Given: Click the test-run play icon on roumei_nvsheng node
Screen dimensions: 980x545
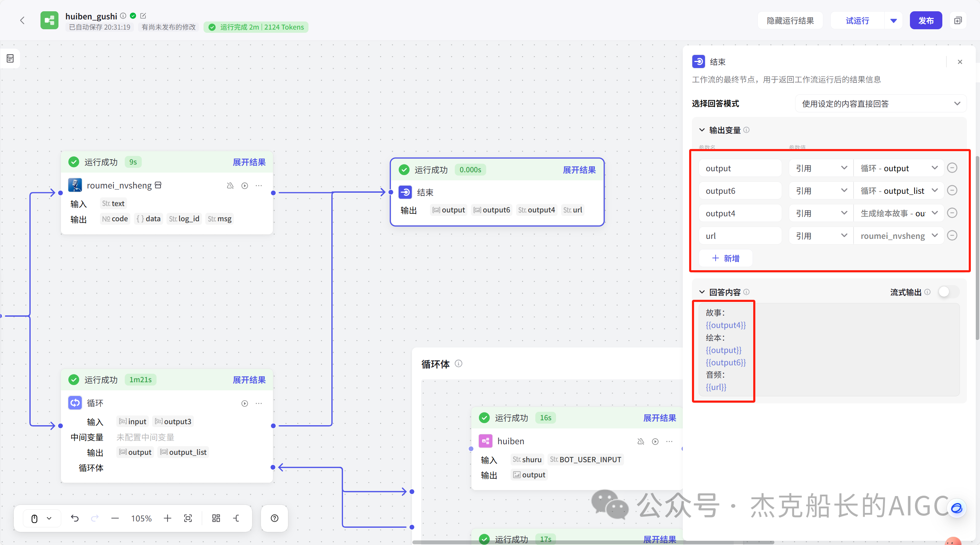Looking at the screenshot, I should tap(245, 186).
